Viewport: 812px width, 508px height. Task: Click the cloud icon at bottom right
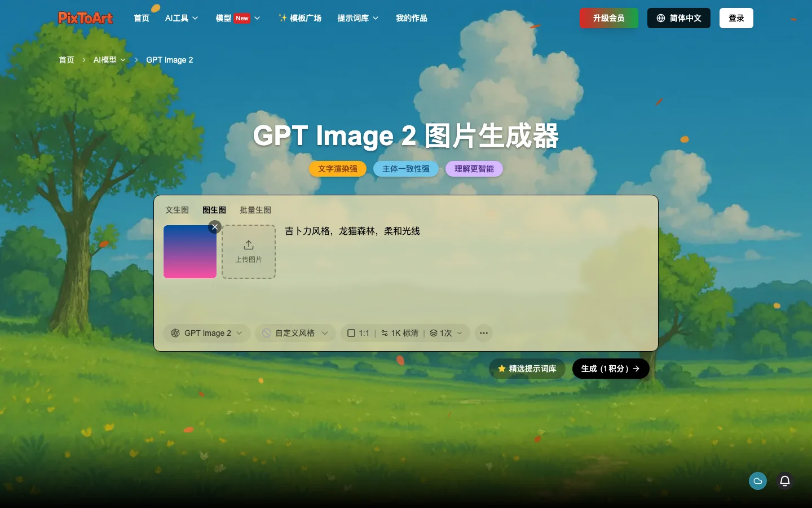point(758,481)
